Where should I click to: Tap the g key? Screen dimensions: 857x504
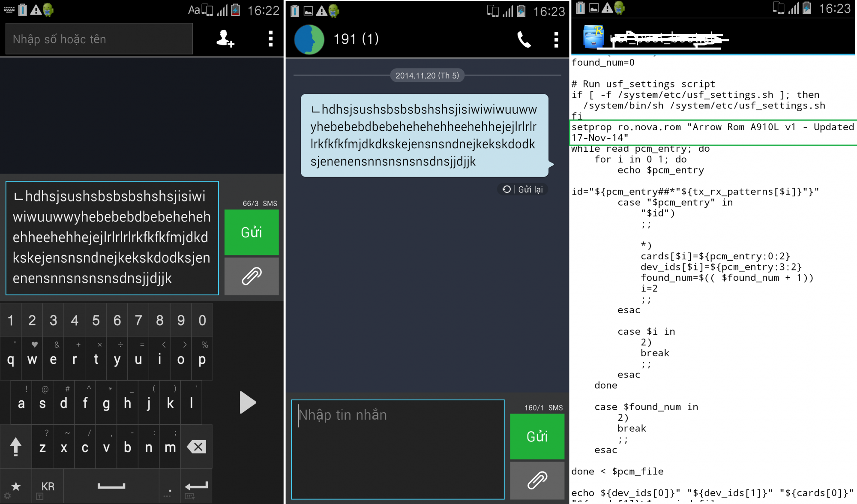pos(106,402)
